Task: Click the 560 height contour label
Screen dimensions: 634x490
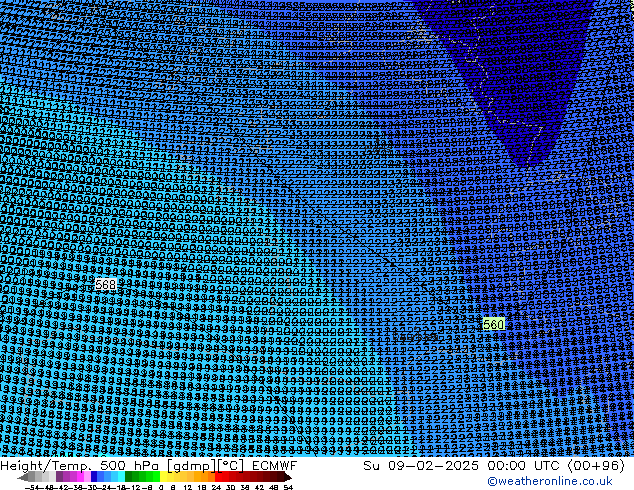Action: coord(494,324)
